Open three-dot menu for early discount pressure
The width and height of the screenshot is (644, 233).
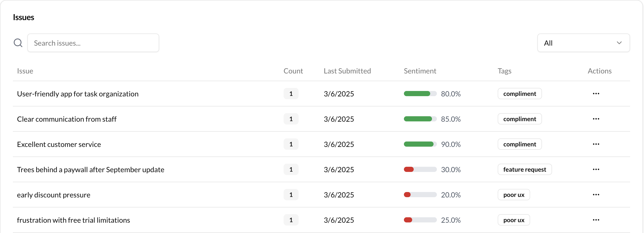tap(596, 195)
